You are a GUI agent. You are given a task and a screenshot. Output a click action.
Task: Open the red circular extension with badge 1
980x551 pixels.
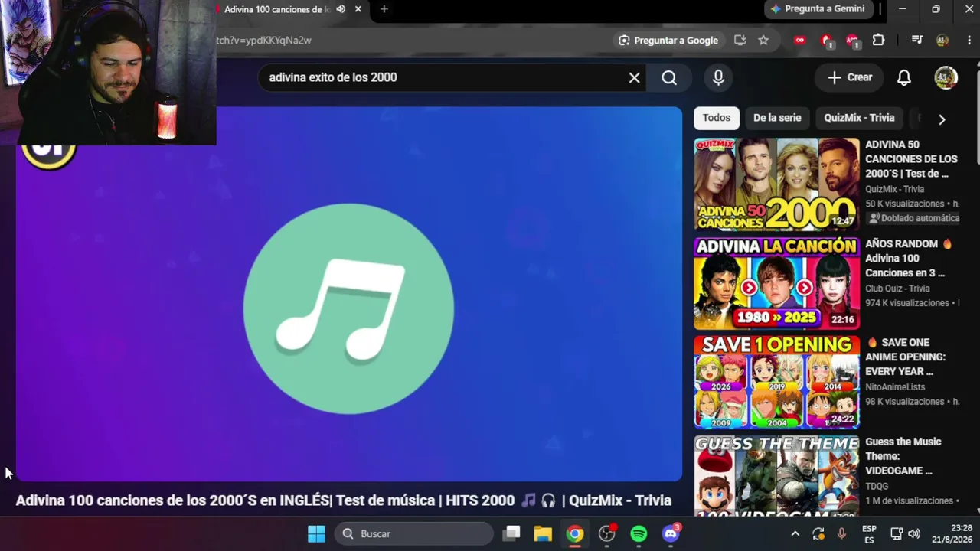pyautogui.click(x=826, y=41)
